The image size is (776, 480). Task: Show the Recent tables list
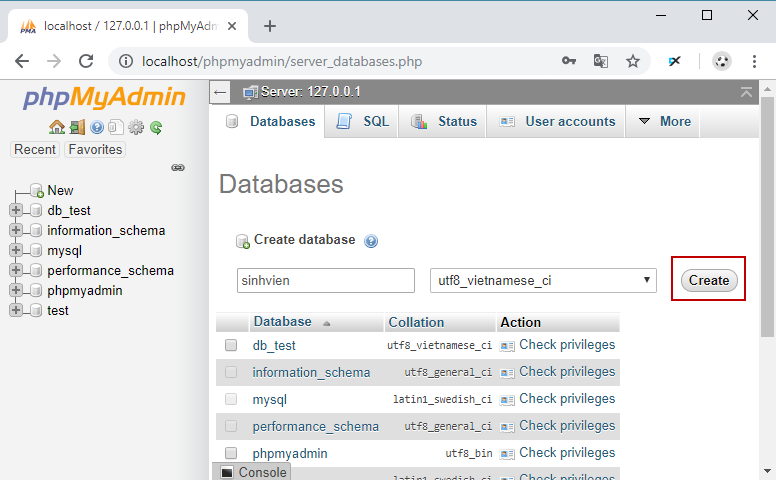35,149
